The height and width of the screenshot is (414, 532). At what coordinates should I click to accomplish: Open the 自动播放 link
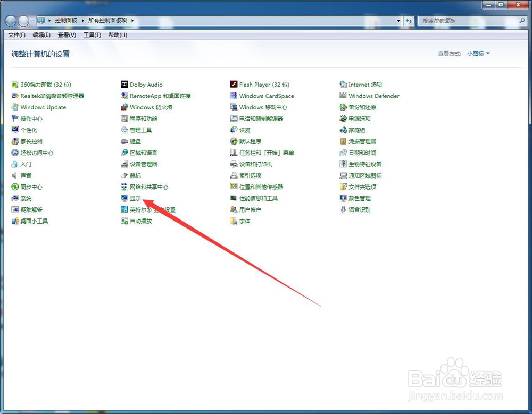(141, 221)
